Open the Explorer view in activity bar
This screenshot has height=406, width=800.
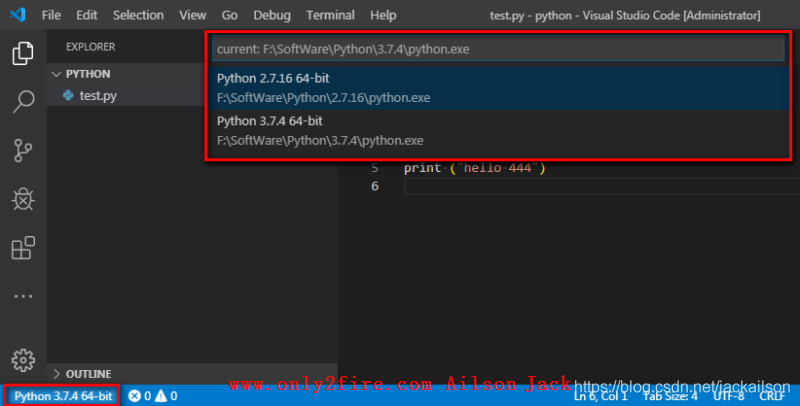click(x=23, y=54)
